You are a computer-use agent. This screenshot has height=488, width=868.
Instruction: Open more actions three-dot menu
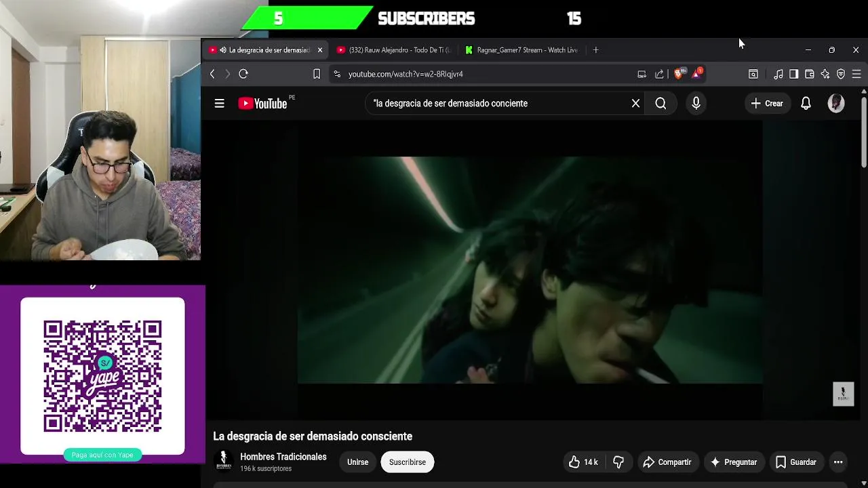point(838,462)
